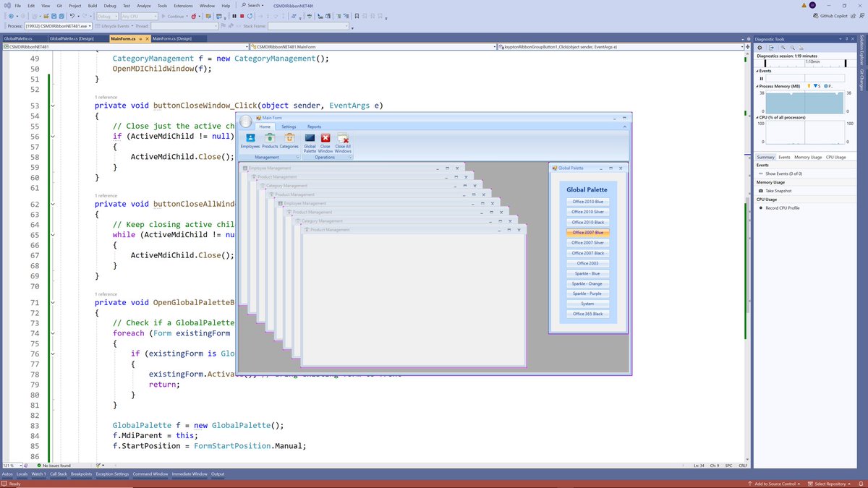Collapse the OpenGlobalPaletteB method outline
Viewport: 868px width, 488px height.
coord(53,303)
